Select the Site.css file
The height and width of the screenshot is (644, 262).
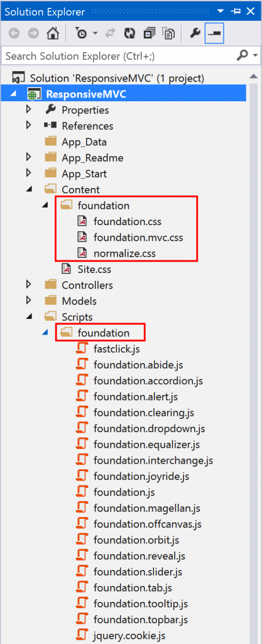[x=94, y=269]
